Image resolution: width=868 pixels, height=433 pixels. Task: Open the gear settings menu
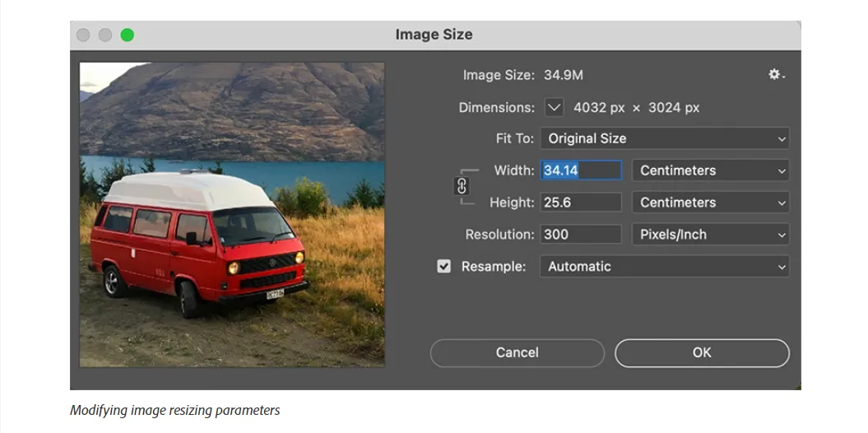(776, 75)
